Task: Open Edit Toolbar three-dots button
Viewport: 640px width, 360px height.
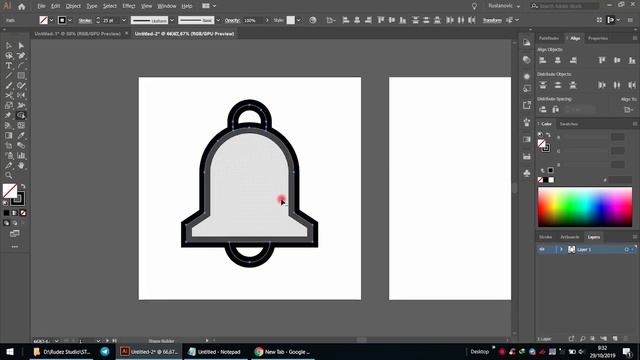Action: pyautogui.click(x=15, y=247)
